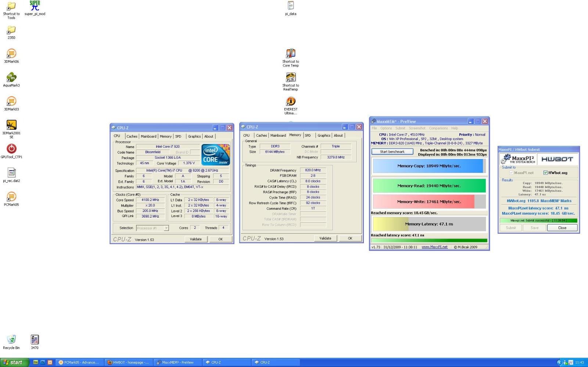Click the second quick launch icon in the taskbar
The height and width of the screenshot is (367, 588).
(43, 362)
